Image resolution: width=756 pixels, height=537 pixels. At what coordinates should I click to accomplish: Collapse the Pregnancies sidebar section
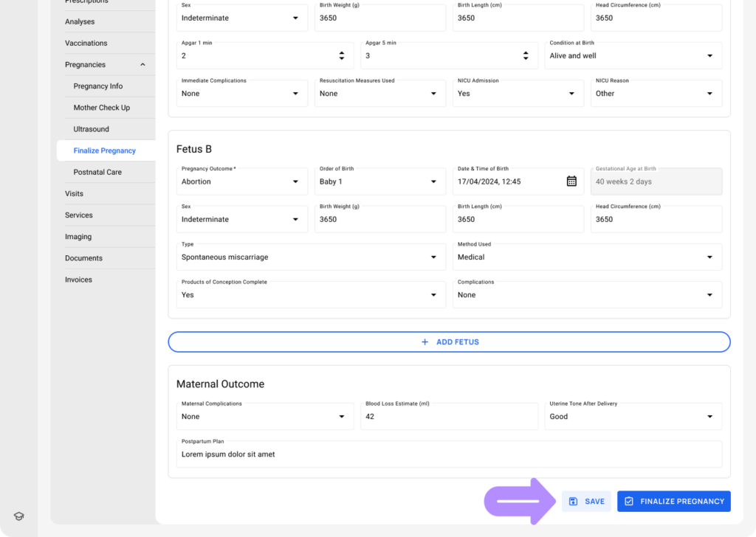point(142,65)
